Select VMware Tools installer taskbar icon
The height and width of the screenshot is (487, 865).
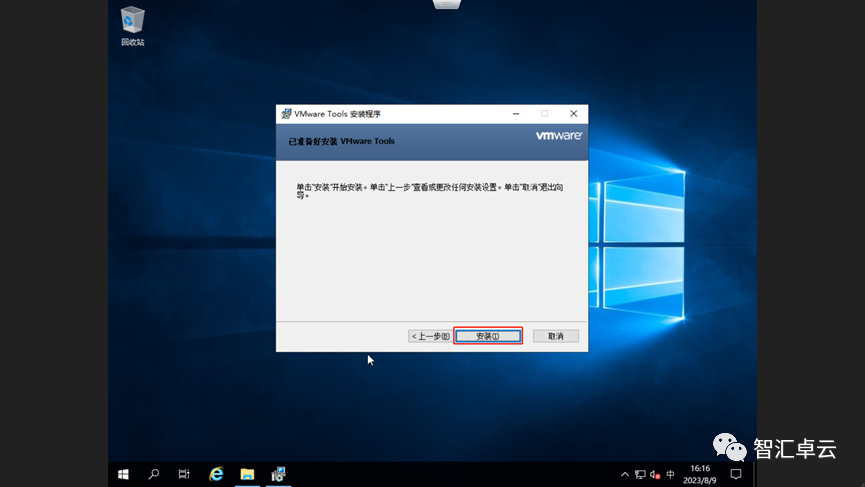279,474
